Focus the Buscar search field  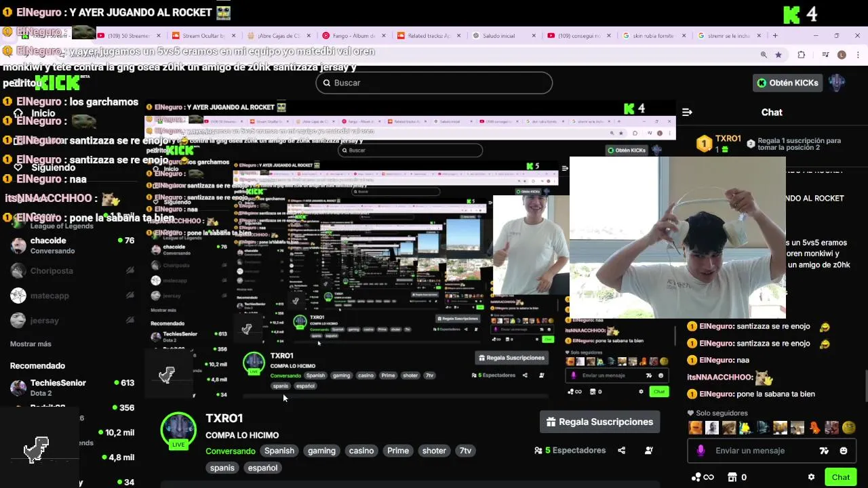(x=434, y=83)
